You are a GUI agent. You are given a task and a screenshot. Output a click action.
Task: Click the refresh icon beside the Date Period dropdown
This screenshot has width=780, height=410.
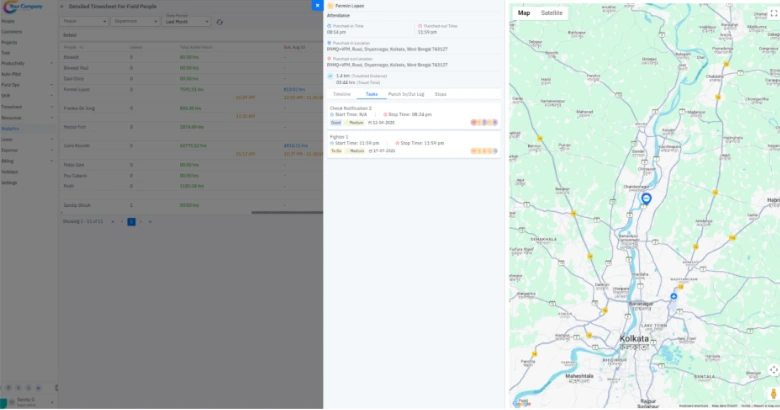point(219,21)
